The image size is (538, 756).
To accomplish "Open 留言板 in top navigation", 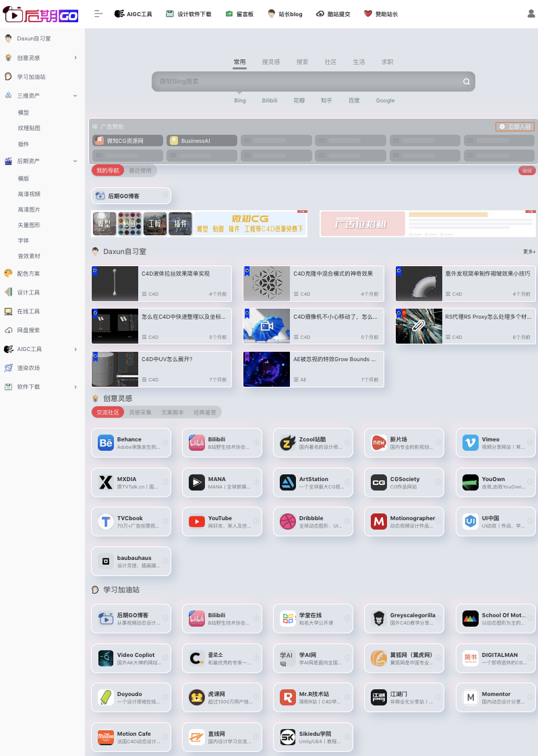I will click(240, 14).
